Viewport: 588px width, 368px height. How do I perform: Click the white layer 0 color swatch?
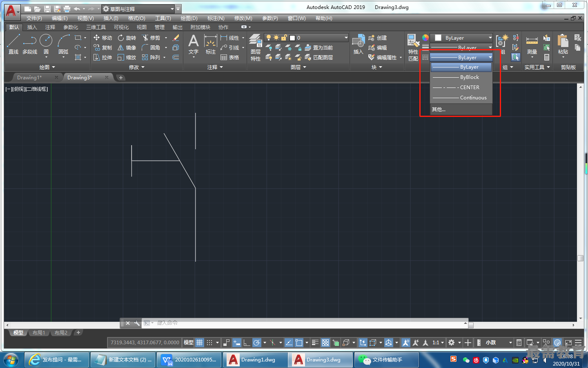point(292,38)
